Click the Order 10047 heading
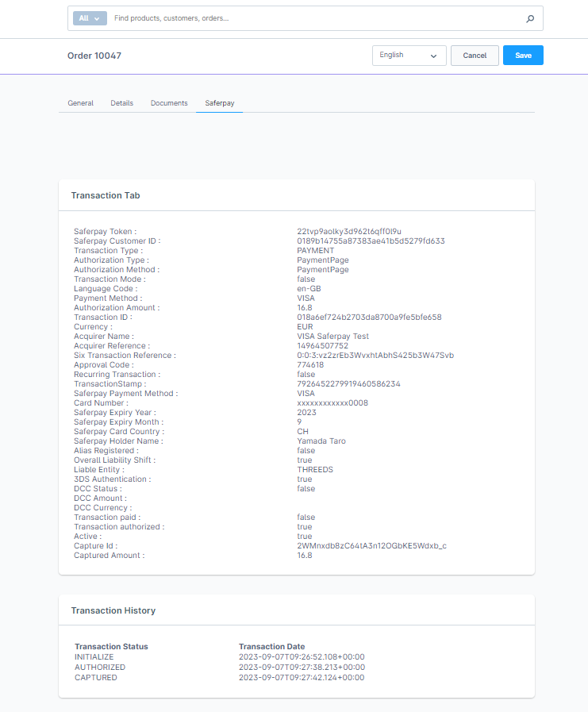This screenshot has width=588, height=712. (94, 56)
